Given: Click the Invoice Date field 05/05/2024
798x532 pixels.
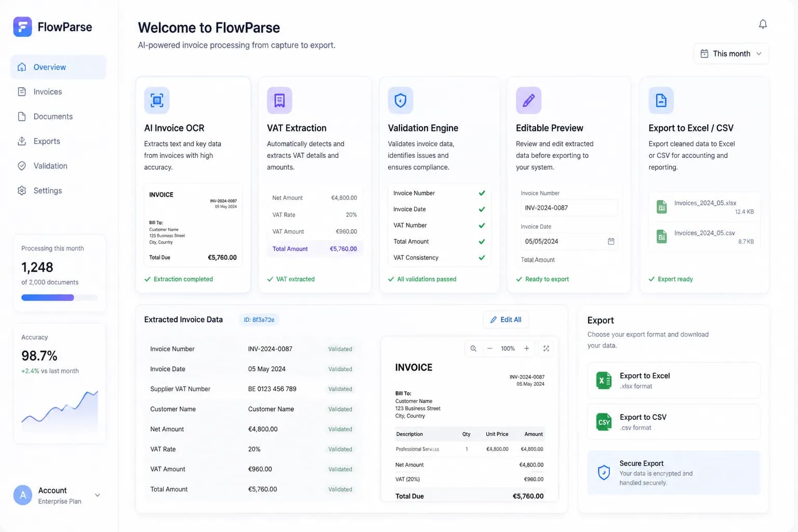Looking at the screenshot, I should tap(569, 242).
